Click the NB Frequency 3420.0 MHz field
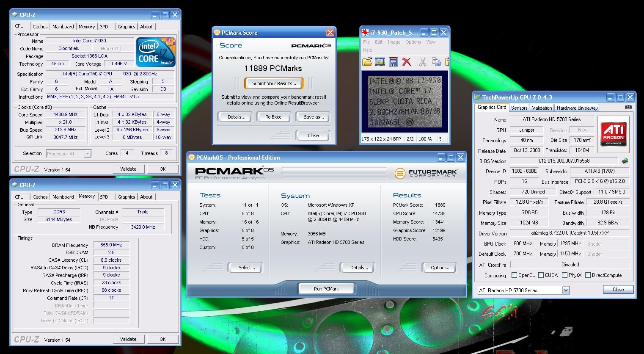644x354 pixels. 143,227
